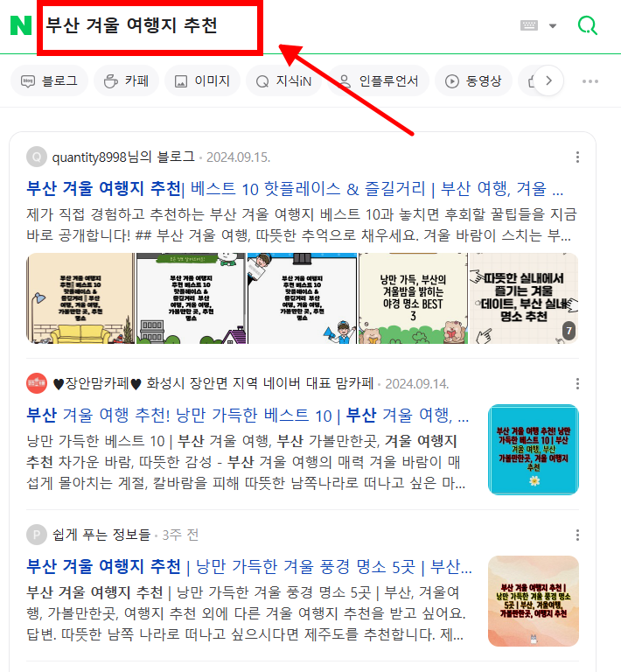The width and height of the screenshot is (621, 672).
Task: Expand the keyboard input dropdown arrow
Action: [x=553, y=25]
